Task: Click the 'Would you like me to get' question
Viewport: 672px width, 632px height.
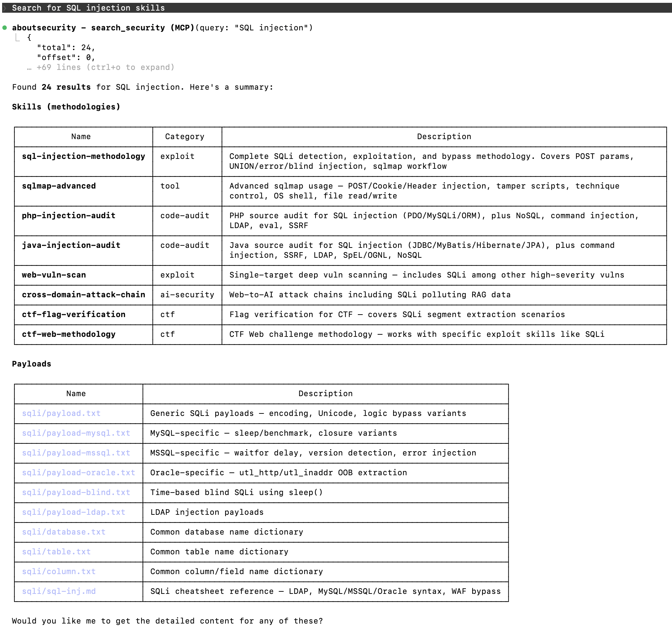Action: (x=167, y=621)
